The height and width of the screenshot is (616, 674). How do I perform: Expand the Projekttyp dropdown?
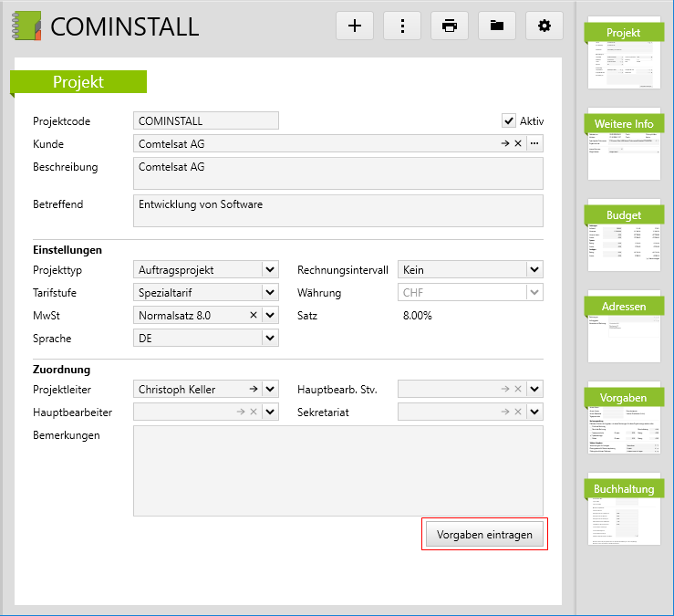click(x=269, y=269)
